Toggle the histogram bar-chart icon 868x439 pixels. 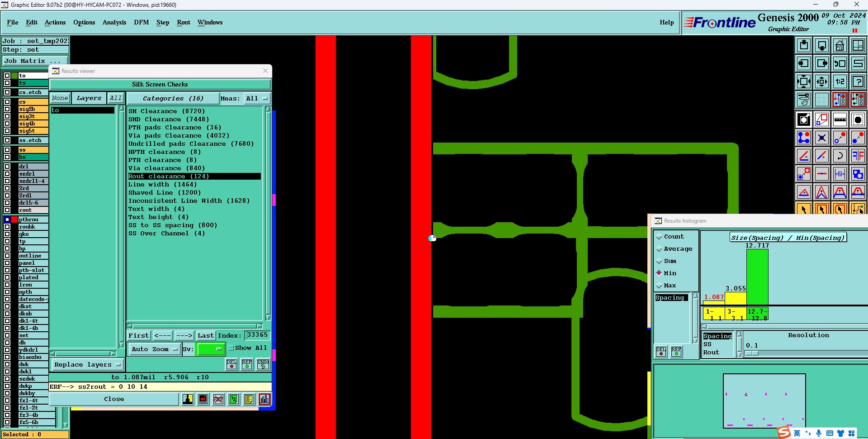264,399
